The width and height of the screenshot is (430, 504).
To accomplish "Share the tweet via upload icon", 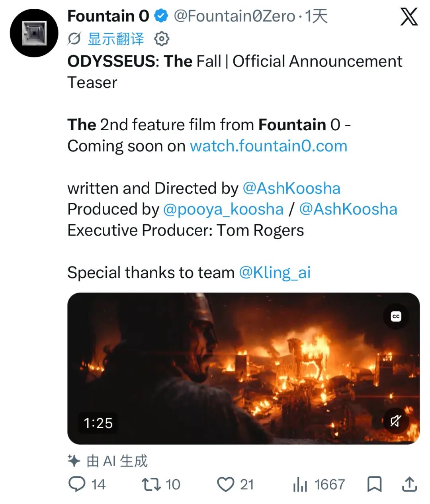I will 409,484.
